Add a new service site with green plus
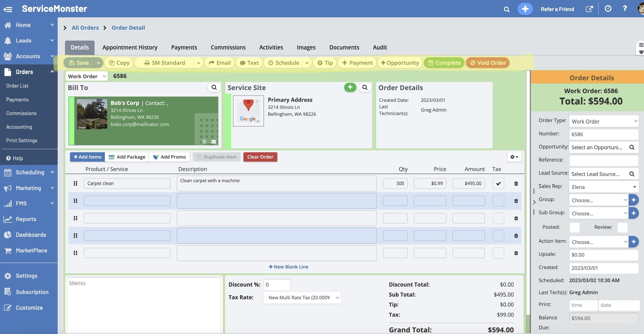The image size is (644, 334). pyautogui.click(x=350, y=87)
